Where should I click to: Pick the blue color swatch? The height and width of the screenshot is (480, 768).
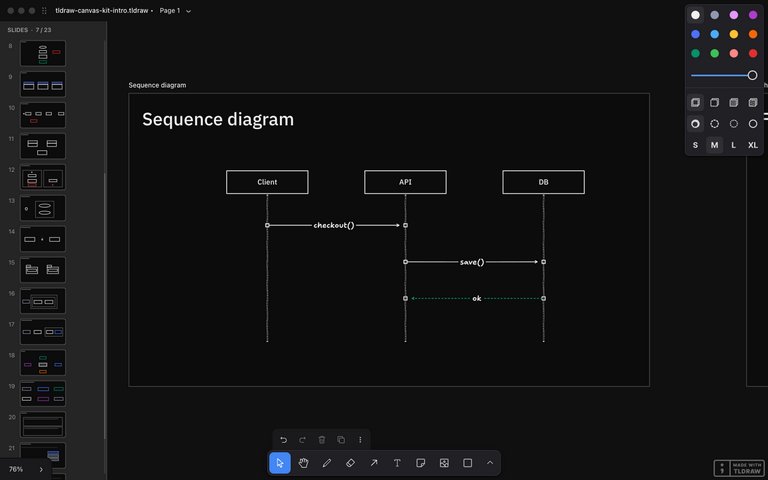(695, 34)
